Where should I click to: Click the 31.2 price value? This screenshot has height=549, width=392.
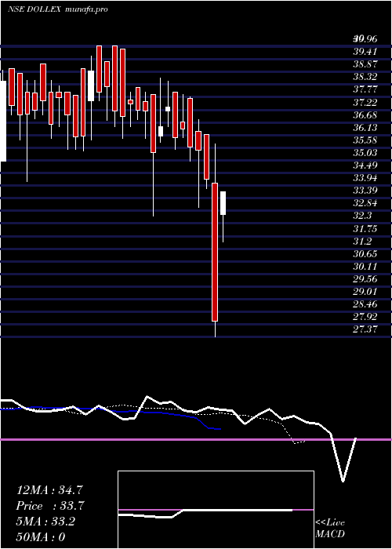pyautogui.click(x=362, y=242)
